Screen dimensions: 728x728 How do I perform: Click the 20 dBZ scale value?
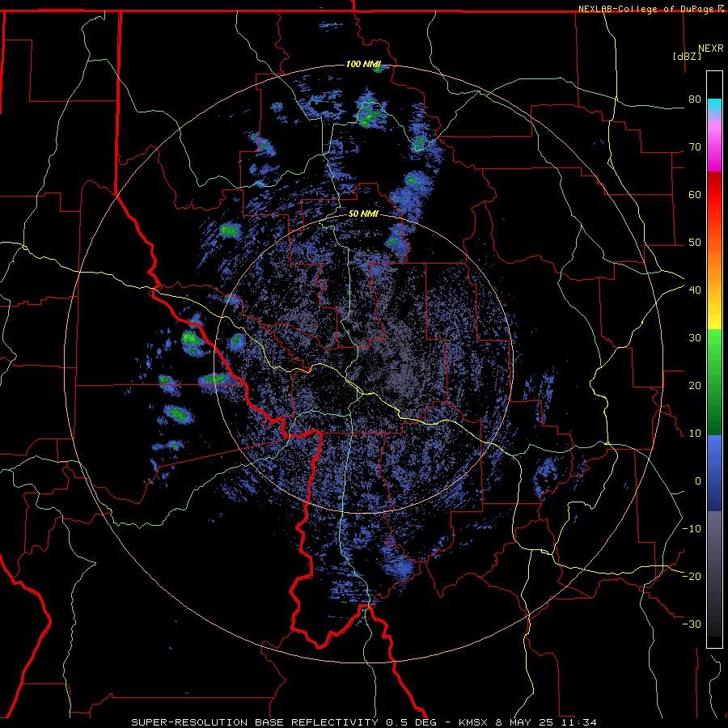pos(695,386)
